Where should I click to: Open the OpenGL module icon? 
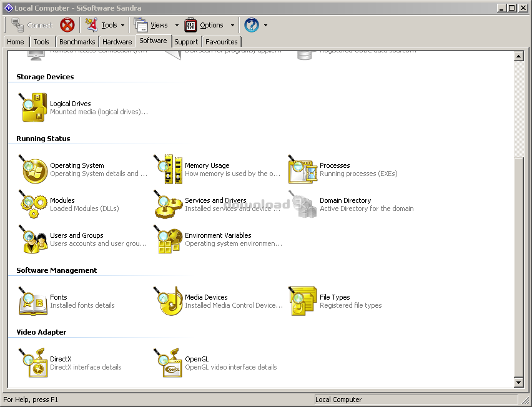point(167,363)
